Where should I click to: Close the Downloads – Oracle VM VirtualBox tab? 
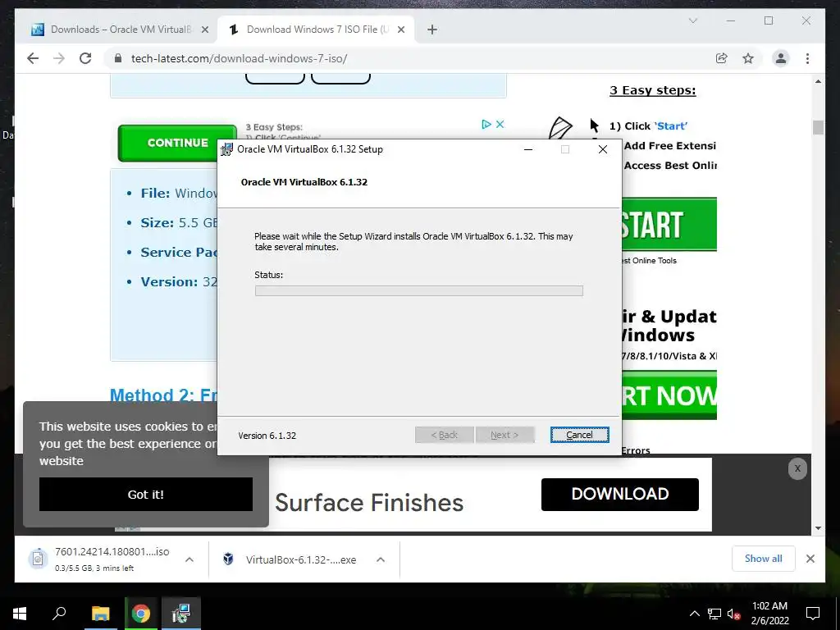pos(204,30)
